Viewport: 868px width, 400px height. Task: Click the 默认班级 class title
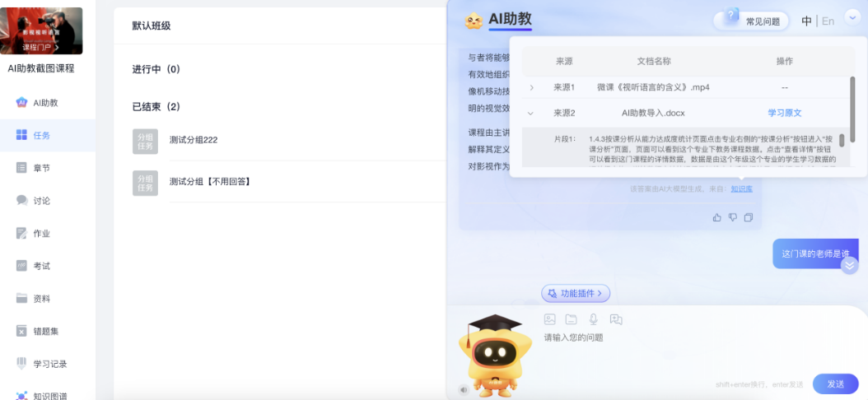(152, 26)
